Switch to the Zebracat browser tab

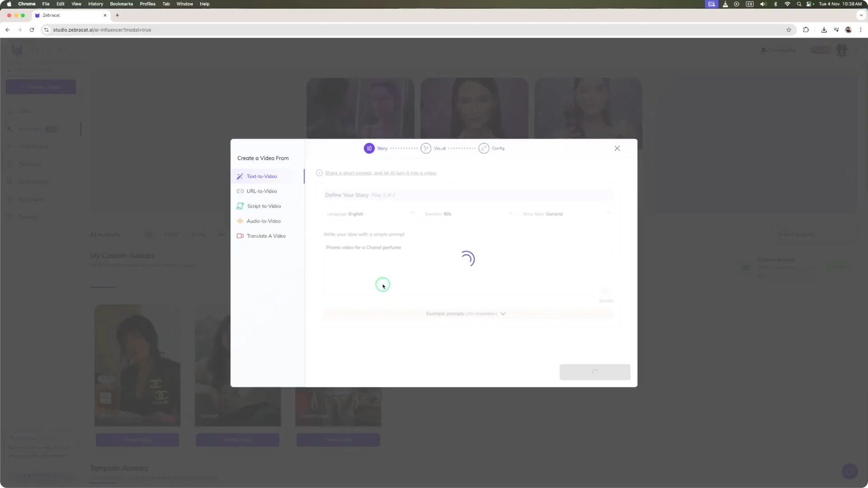pos(68,15)
